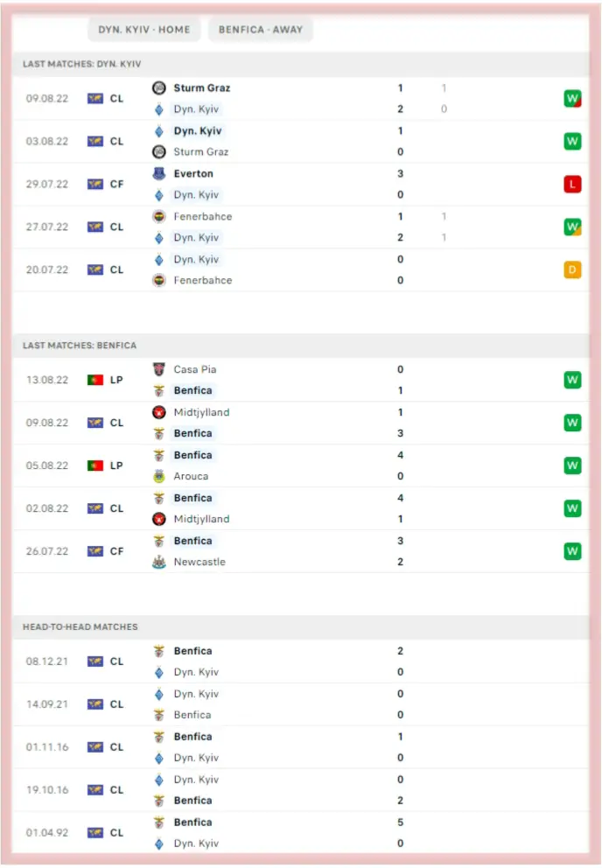602x868 pixels.
Task: Click the W badge for Casa Pia match
Action: pyautogui.click(x=572, y=380)
